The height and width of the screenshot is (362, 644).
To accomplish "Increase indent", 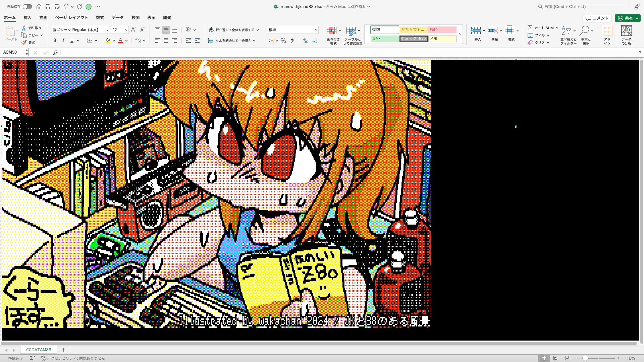I will pyautogui.click(x=197, y=41).
